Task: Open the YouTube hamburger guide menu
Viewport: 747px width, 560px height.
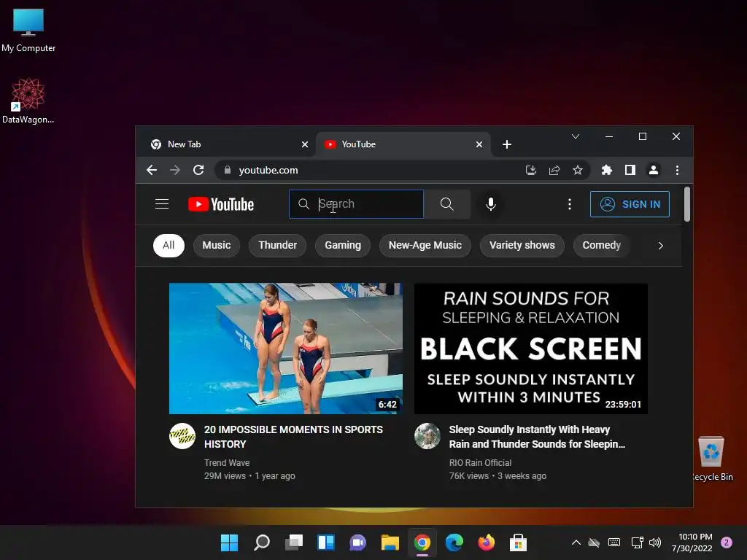Action: pyautogui.click(x=162, y=204)
